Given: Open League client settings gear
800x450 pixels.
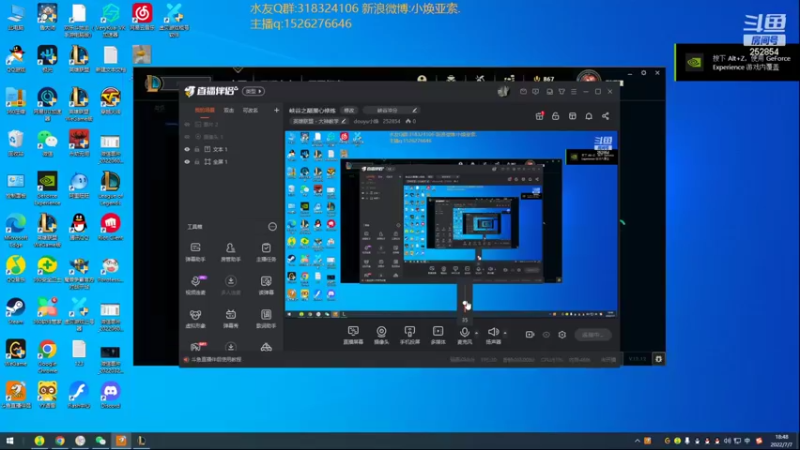Looking at the screenshot, I should pos(659,359).
